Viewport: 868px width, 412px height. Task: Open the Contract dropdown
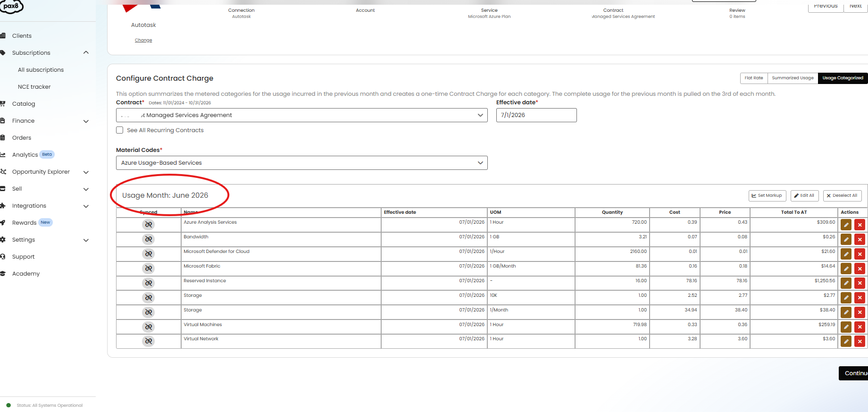point(302,115)
